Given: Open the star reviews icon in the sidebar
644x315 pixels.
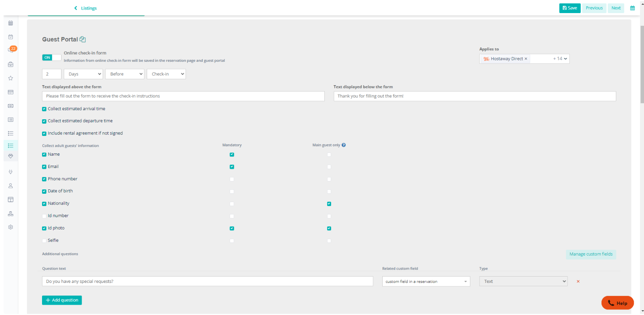Looking at the screenshot, I should click(x=11, y=78).
